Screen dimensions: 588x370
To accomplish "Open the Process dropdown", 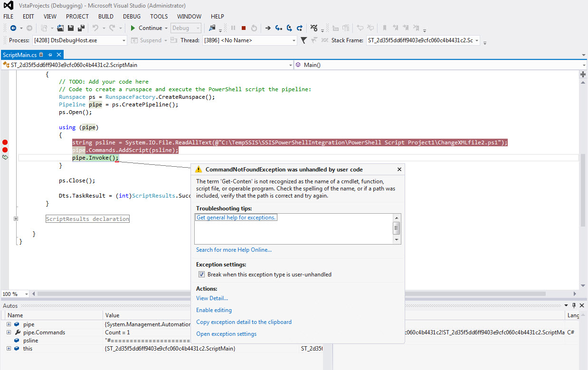I will click(124, 40).
